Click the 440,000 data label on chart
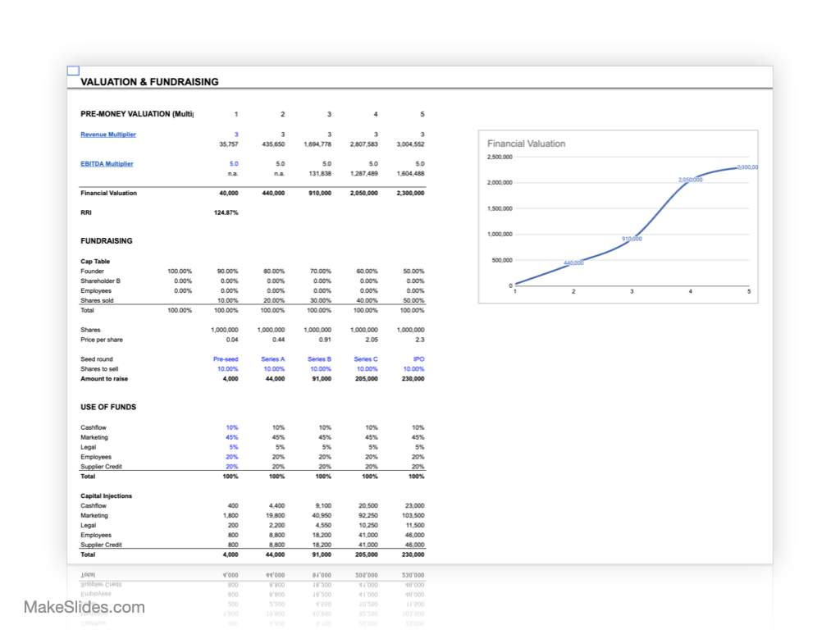 pyautogui.click(x=573, y=262)
